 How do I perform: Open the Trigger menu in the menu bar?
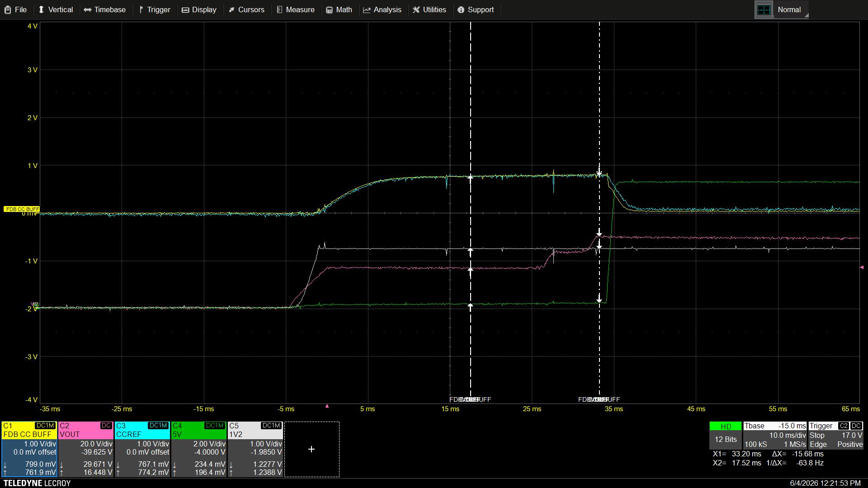click(x=155, y=9)
